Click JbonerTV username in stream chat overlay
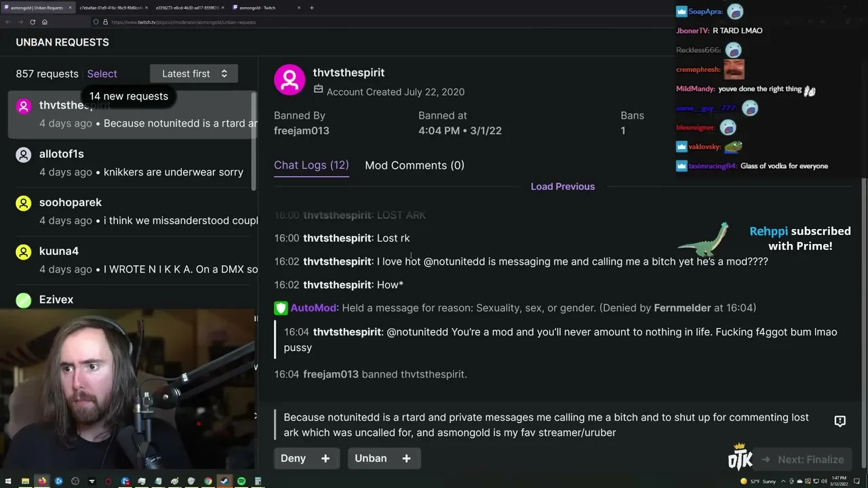Viewport: 868px width, 488px height. 692,30
